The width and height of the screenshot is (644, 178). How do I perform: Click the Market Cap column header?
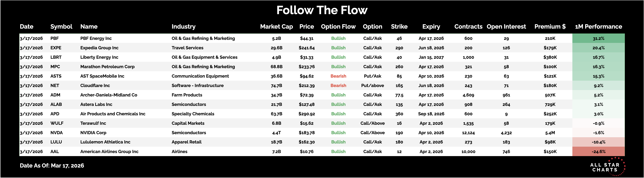tap(276, 27)
